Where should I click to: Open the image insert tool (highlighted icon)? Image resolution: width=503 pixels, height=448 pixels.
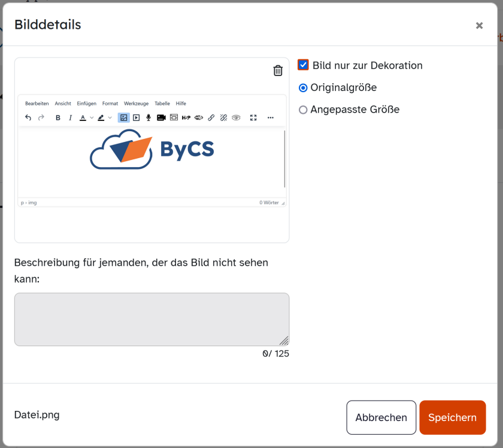[124, 117]
